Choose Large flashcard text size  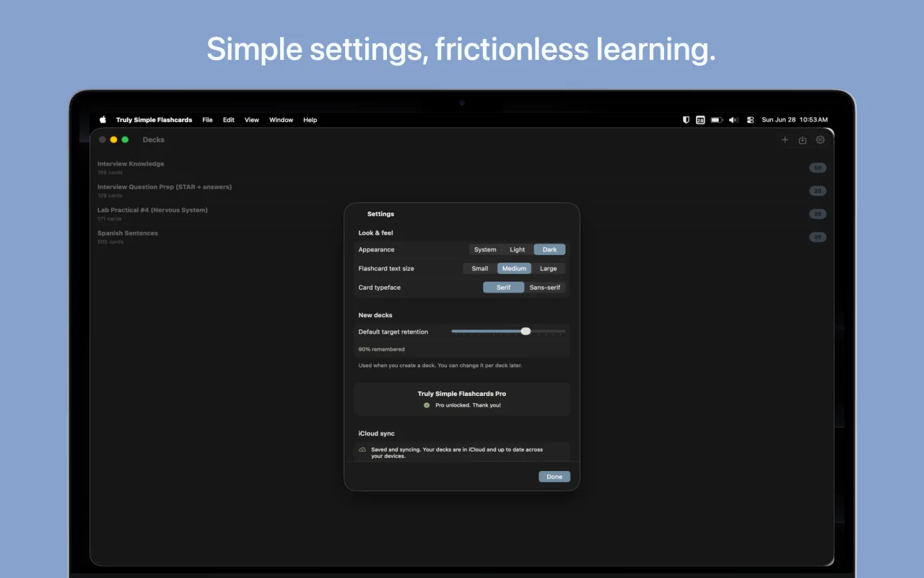549,269
